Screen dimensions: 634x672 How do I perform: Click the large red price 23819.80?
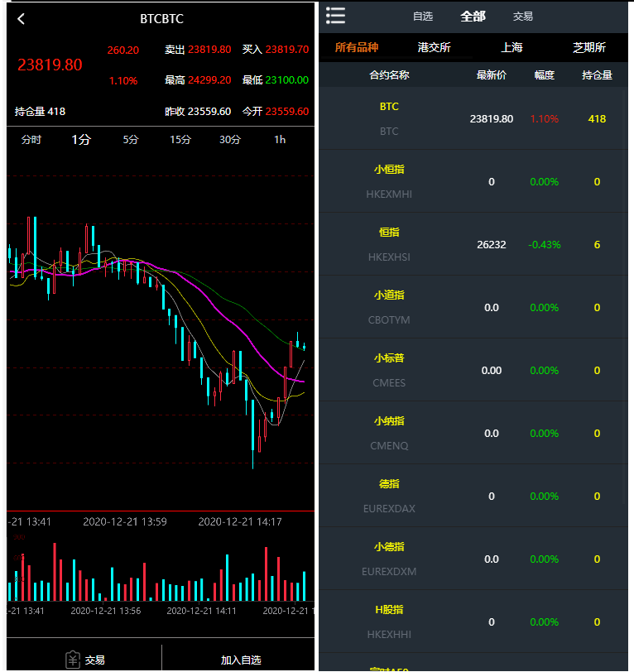[50, 65]
